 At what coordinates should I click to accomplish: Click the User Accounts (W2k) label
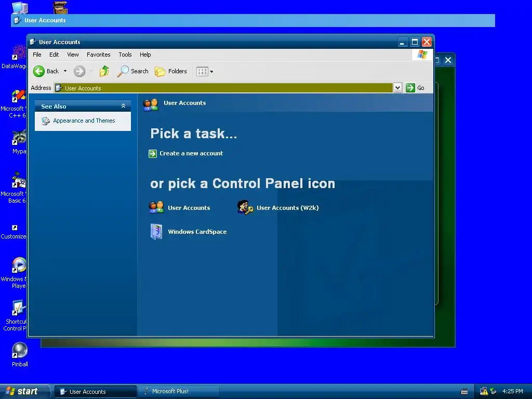[x=287, y=208]
